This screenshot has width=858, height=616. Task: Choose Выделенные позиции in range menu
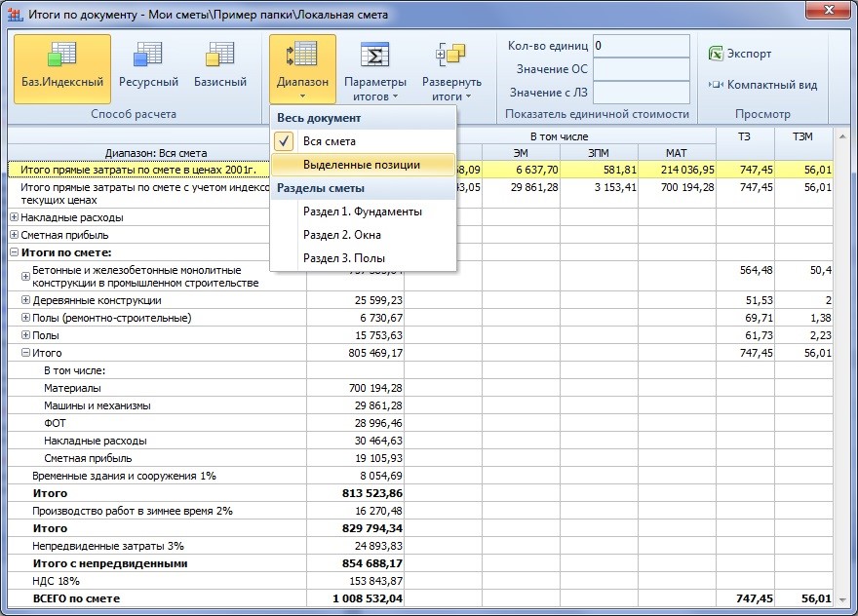[x=364, y=165]
